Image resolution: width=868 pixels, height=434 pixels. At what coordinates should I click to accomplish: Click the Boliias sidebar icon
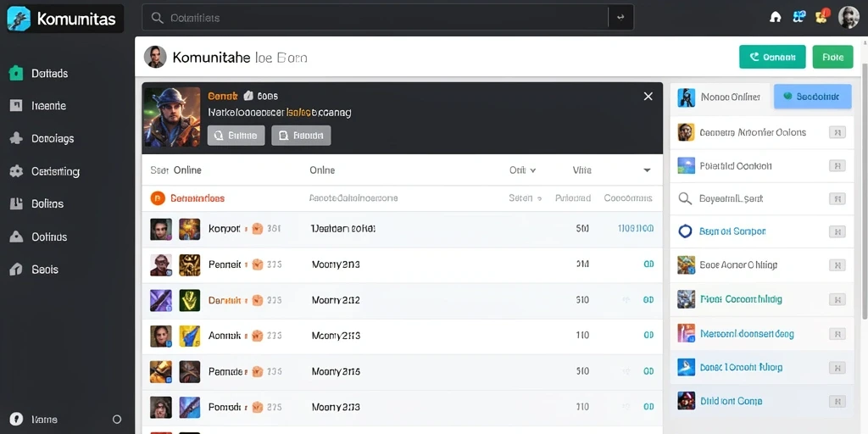click(x=16, y=203)
